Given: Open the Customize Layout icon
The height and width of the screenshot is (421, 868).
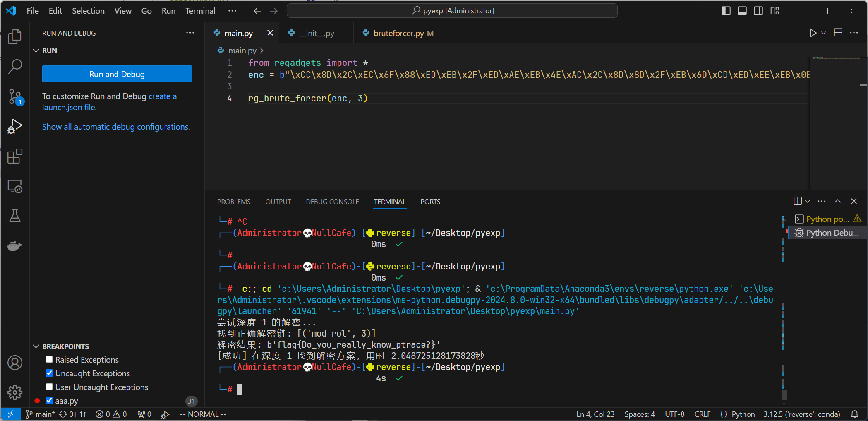Looking at the screenshot, I should tap(775, 11).
